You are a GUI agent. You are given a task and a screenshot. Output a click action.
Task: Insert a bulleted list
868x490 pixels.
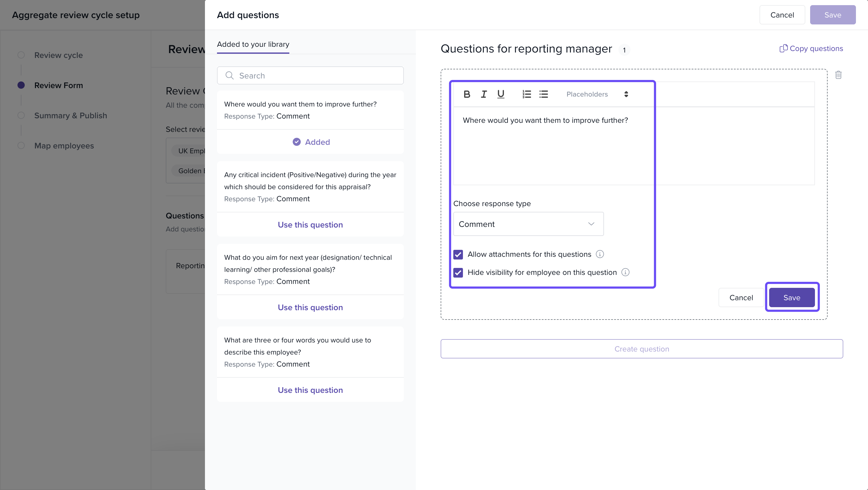point(543,94)
